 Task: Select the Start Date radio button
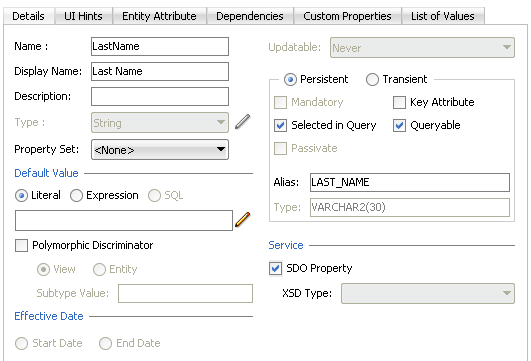coord(21,343)
